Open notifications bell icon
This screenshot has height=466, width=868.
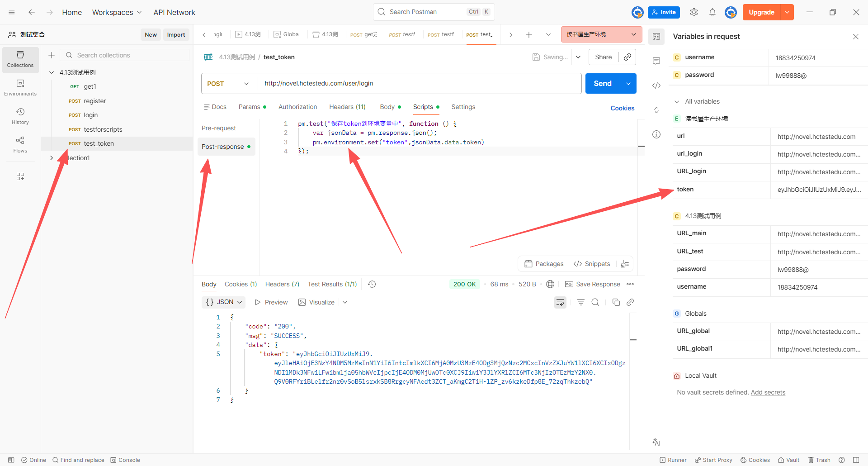tap(712, 12)
